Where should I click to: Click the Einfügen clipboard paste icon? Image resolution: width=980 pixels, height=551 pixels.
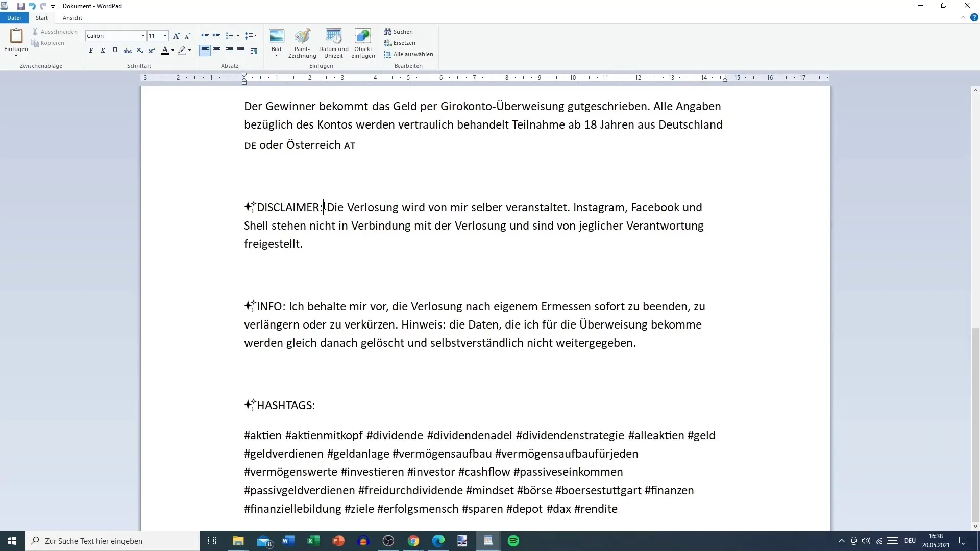point(16,36)
